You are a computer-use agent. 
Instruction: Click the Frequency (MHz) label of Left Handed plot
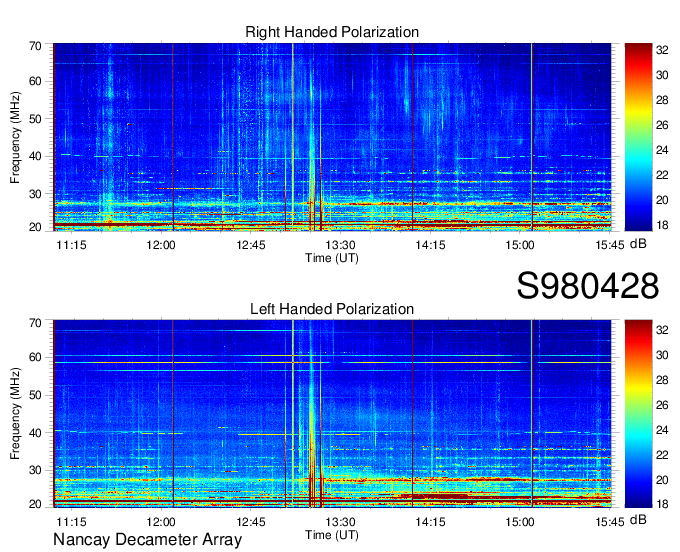[15, 414]
